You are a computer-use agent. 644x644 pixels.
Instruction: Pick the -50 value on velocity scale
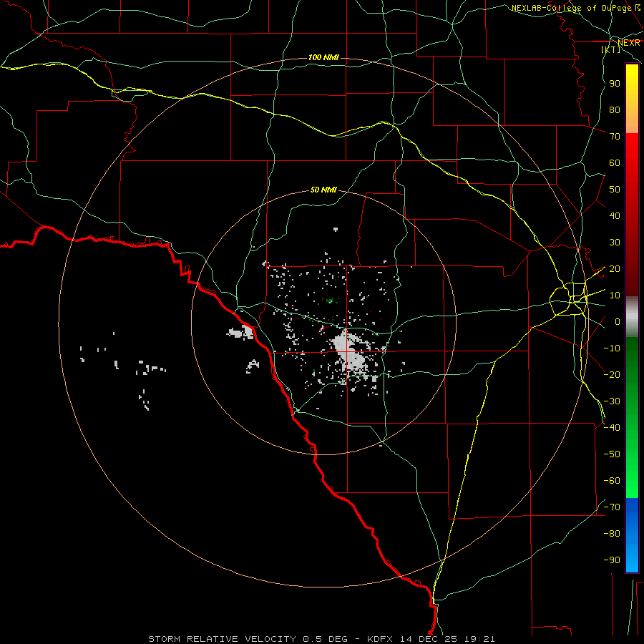612,454
